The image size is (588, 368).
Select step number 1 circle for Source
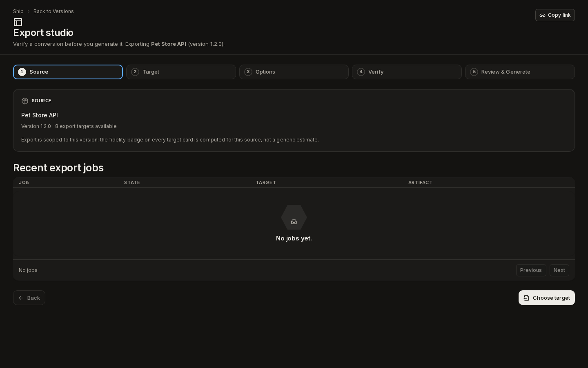click(22, 72)
